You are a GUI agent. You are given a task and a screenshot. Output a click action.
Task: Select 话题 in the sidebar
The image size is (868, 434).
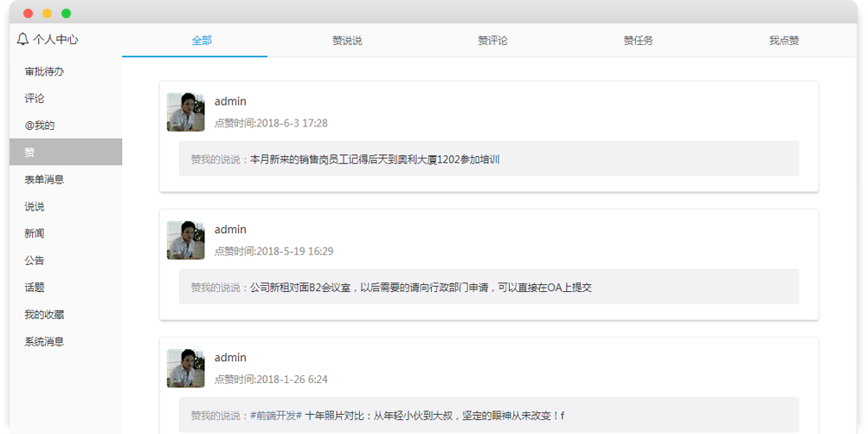tap(35, 288)
